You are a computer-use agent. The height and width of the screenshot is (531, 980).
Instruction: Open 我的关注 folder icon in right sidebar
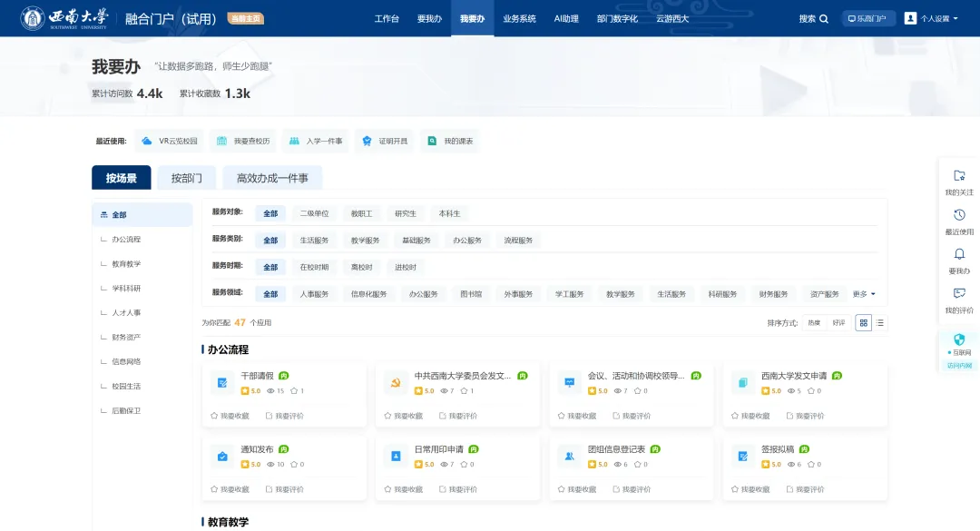[x=959, y=176]
